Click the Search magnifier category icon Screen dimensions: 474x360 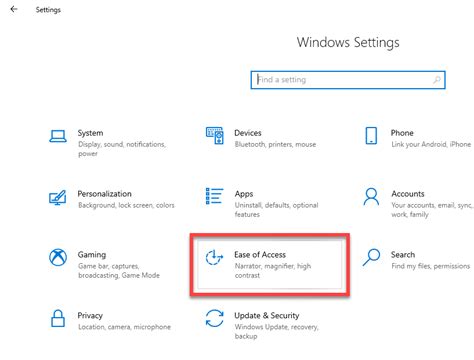click(x=371, y=257)
